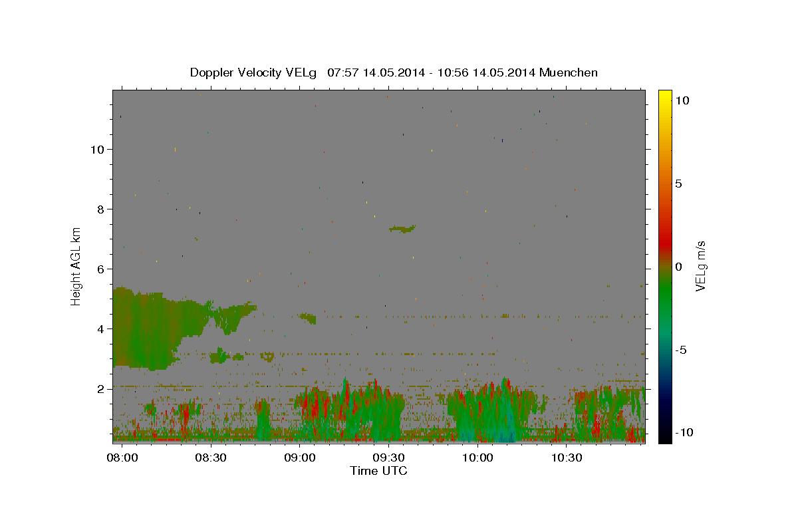Screen dimensions: 798x532
Task: Click the '10:00' time axis label
Action: coord(477,458)
